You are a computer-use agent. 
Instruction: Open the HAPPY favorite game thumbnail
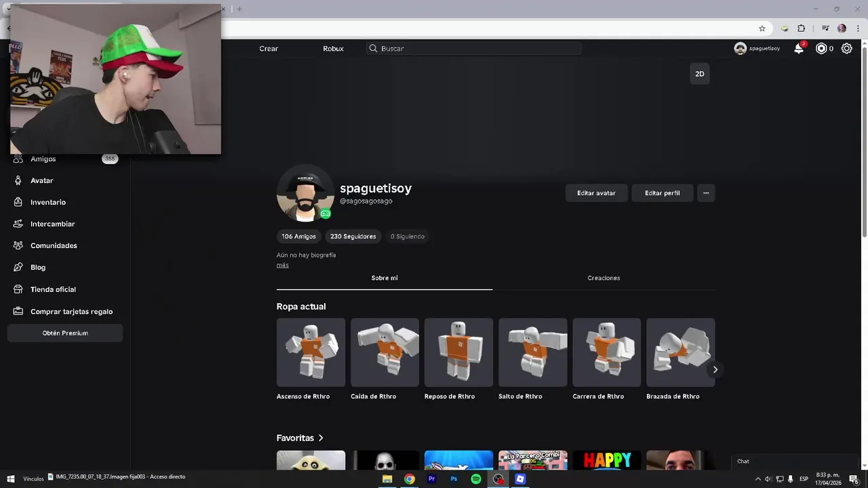pos(606,460)
